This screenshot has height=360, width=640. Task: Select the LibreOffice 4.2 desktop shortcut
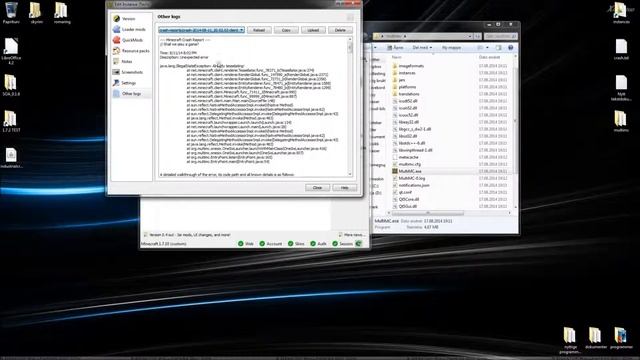pos(11,51)
